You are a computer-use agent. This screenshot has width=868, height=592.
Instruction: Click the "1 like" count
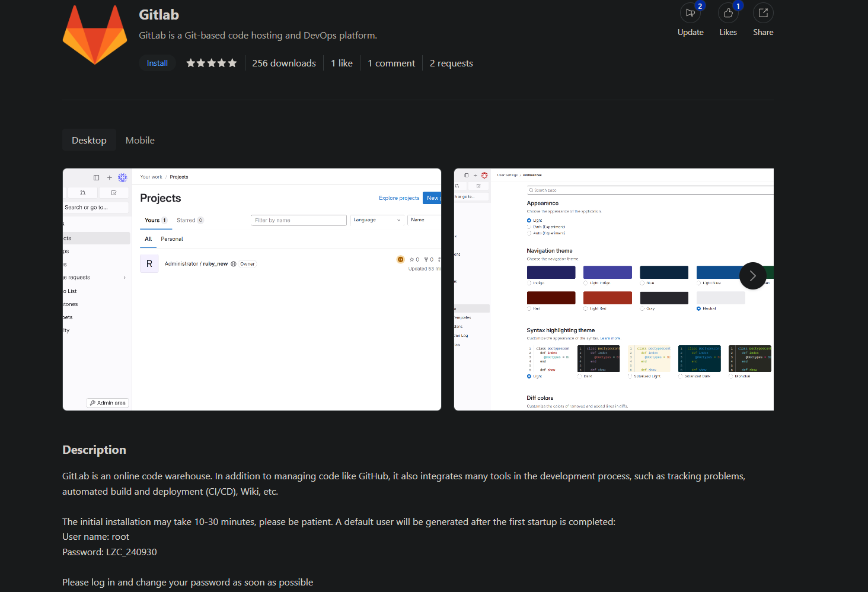click(342, 63)
